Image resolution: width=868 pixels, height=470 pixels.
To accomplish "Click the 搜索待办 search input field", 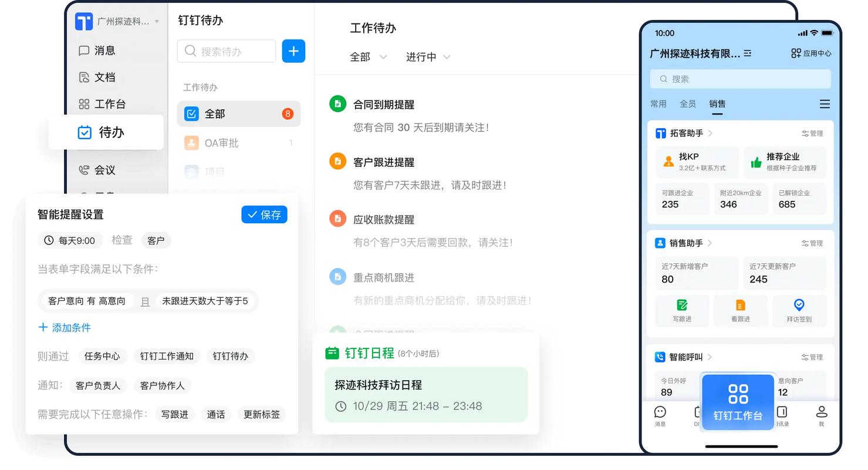I will point(226,51).
